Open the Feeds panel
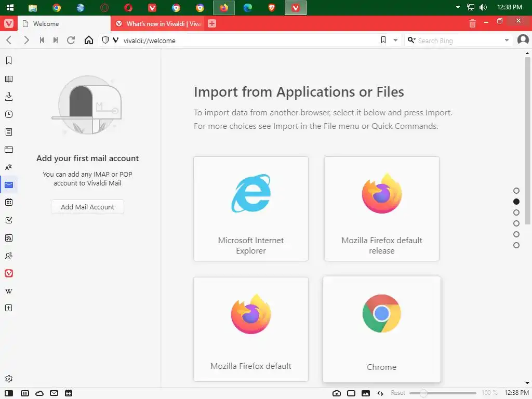Screen dimensions: 532x399 pyautogui.click(x=9, y=238)
